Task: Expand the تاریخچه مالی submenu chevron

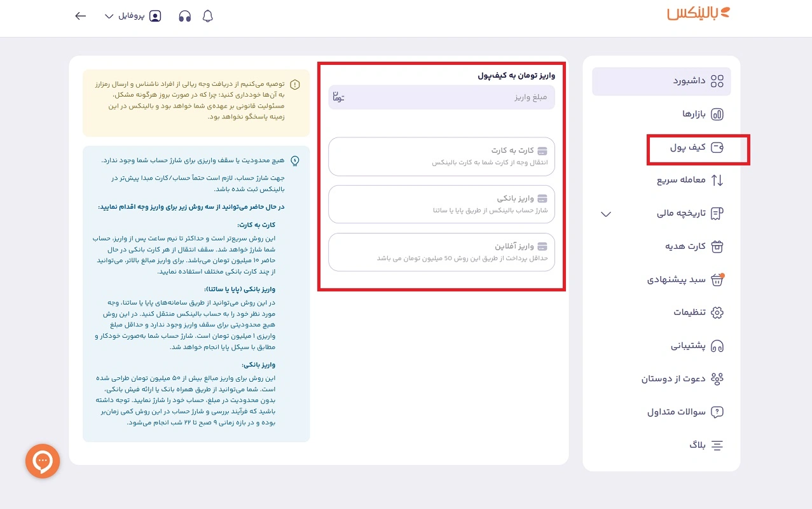Action: 606,214
